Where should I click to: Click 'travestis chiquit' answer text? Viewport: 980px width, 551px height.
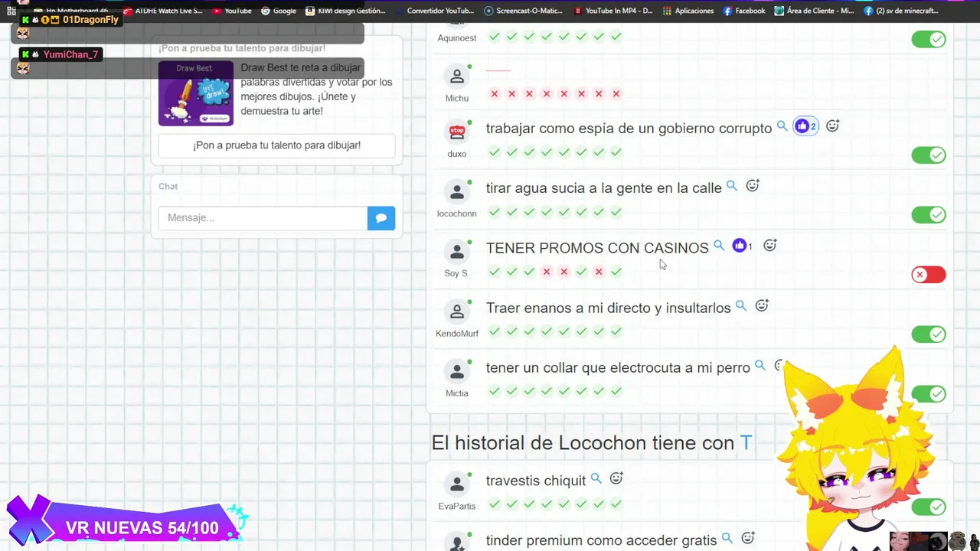point(536,481)
